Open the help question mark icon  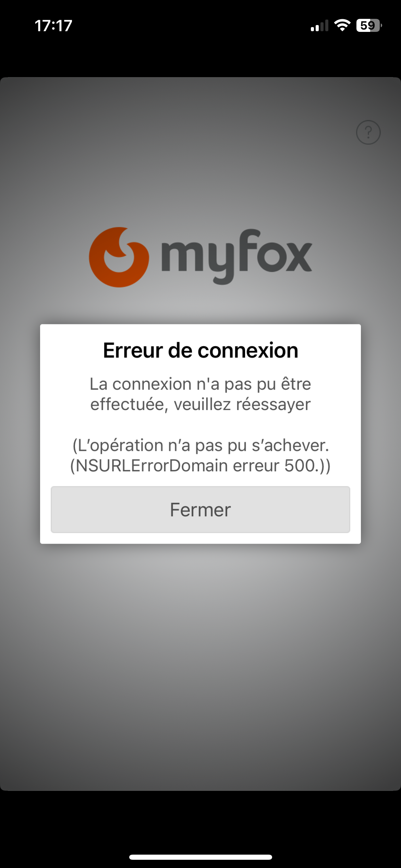[x=368, y=132]
